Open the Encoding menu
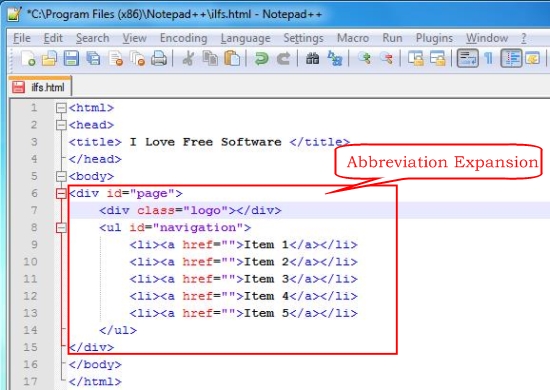The image size is (550, 390). point(183,38)
